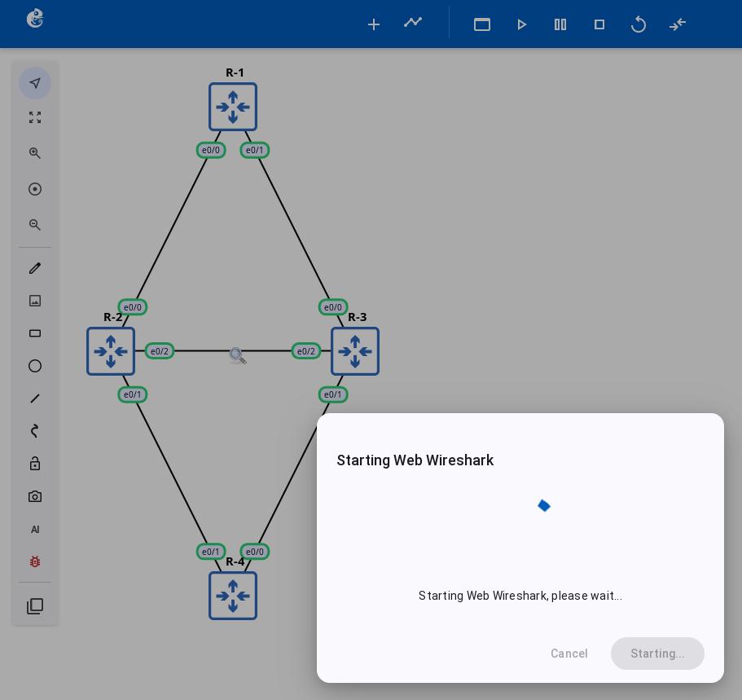The width and height of the screenshot is (742, 700).
Task: Open the AI assistant tool
Action: [x=35, y=529]
